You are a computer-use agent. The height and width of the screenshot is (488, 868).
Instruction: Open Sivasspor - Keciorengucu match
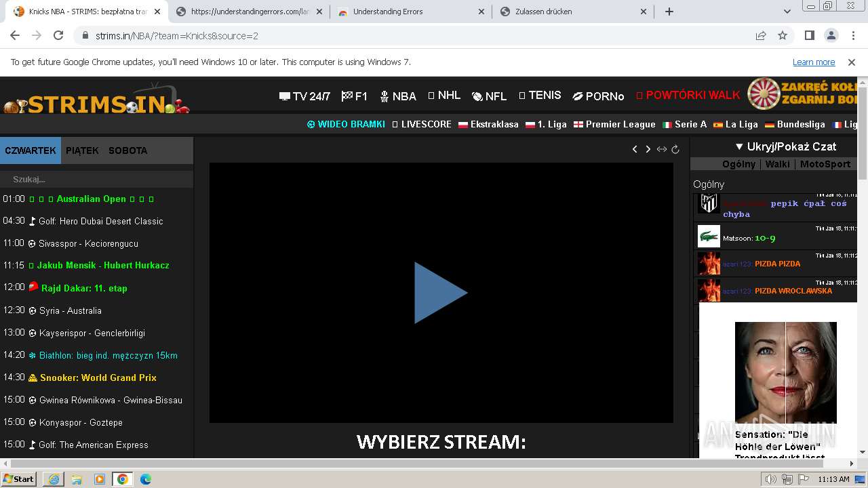(83, 243)
